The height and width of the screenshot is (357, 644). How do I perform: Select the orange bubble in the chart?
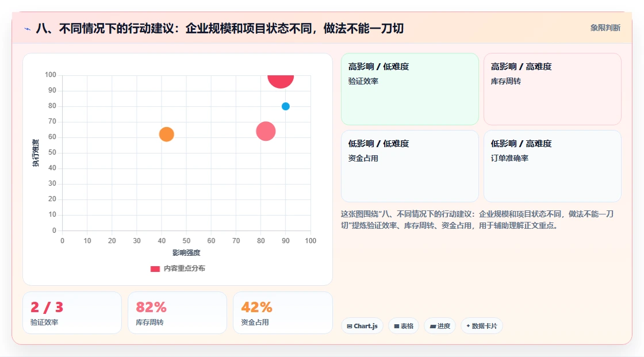point(166,135)
